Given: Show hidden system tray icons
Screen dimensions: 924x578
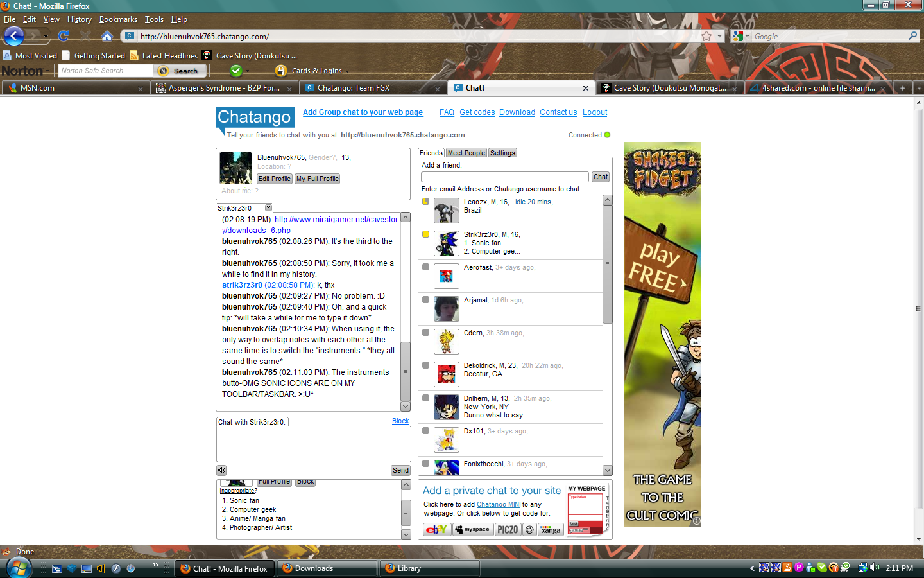Looking at the screenshot, I should click(x=752, y=568).
